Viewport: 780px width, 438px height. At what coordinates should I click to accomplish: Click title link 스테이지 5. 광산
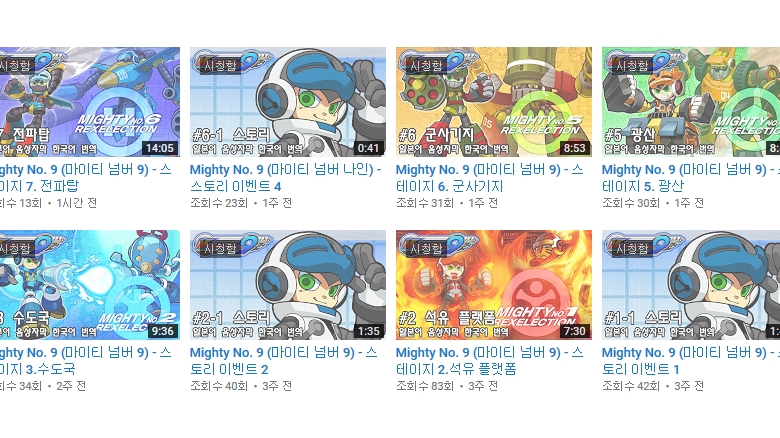click(691, 178)
